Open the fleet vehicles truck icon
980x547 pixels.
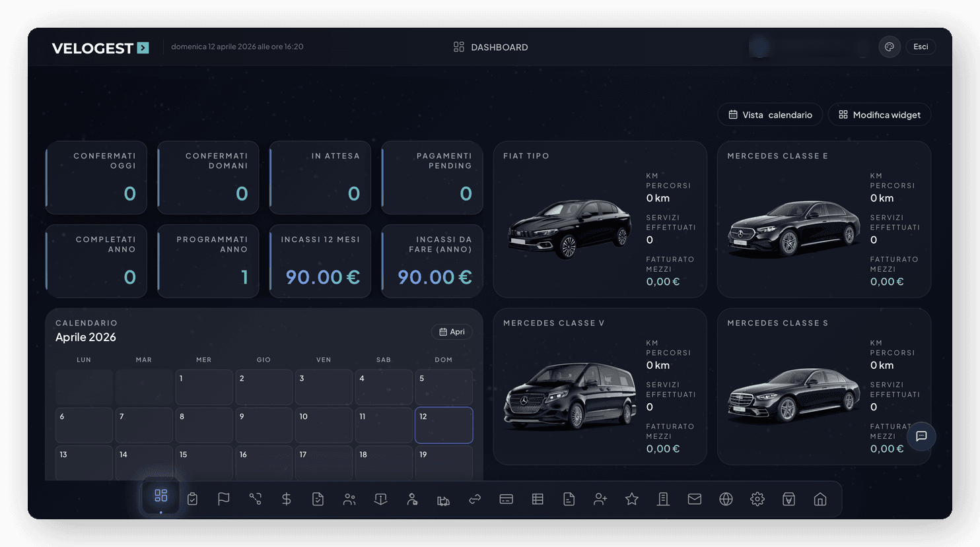(x=443, y=499)
